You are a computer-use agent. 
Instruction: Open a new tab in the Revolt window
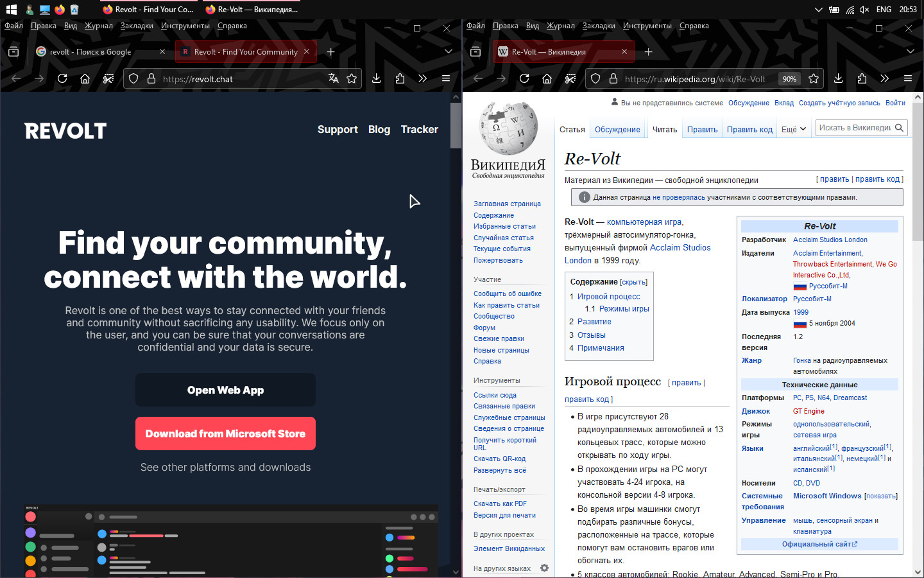pyautogui.click(x=331, y=51)
